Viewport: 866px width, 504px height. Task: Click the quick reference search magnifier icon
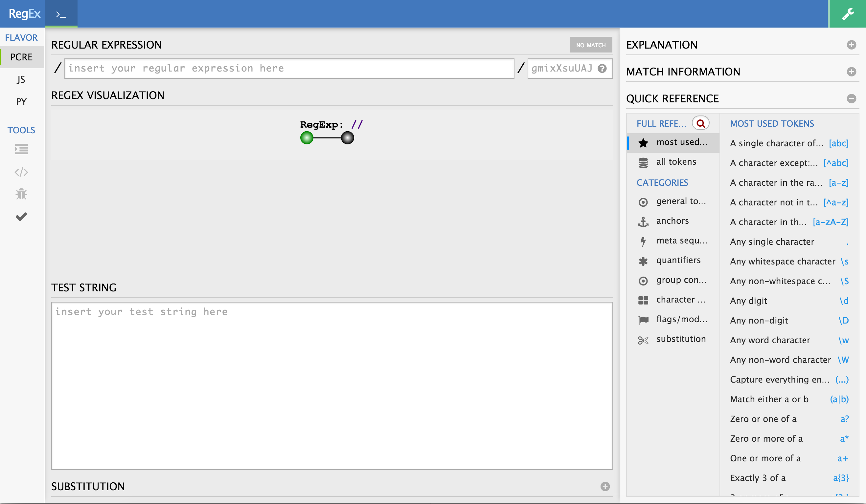coord(700,123)
